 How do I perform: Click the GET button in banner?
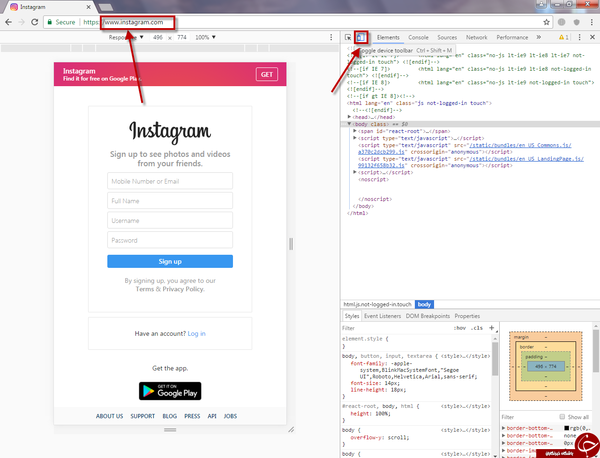click(267, 74)
